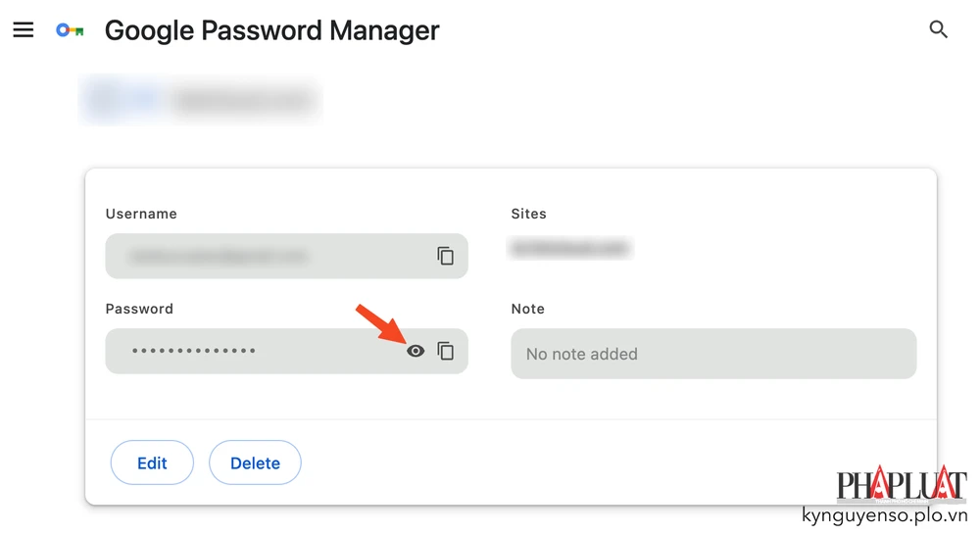
Task: Click the Edit button
Action: pyautogui.click(x=152, y=463)
